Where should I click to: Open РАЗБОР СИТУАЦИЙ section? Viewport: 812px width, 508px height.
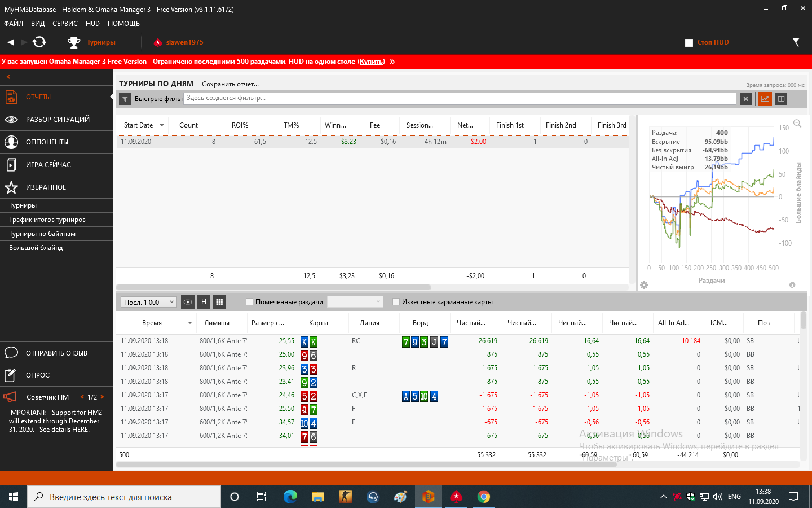[x=56, y=120]
